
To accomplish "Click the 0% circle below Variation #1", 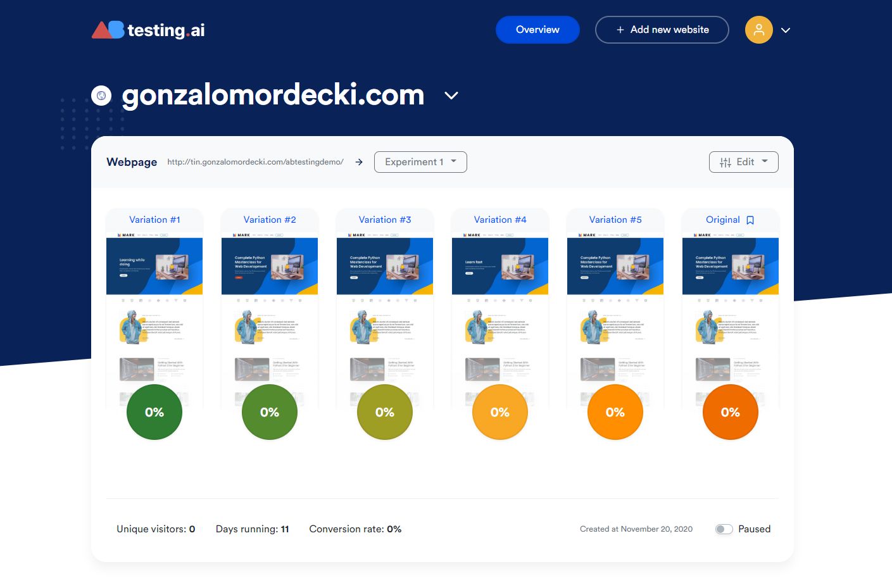I will point(154,412).
